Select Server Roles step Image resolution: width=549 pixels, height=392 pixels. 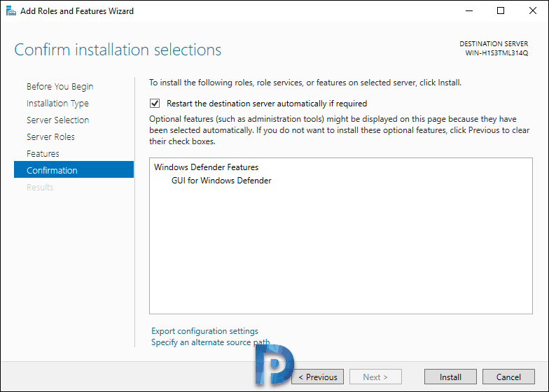50,137
